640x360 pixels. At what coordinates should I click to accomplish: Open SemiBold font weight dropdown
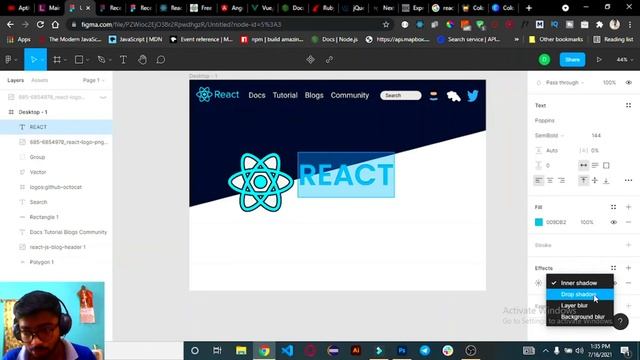pos(549,135)
